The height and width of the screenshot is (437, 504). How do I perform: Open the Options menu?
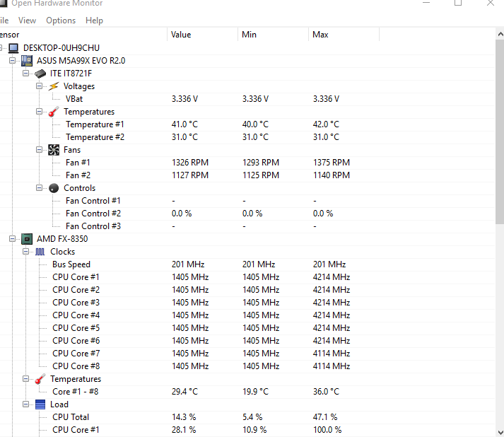pos(61,21)
